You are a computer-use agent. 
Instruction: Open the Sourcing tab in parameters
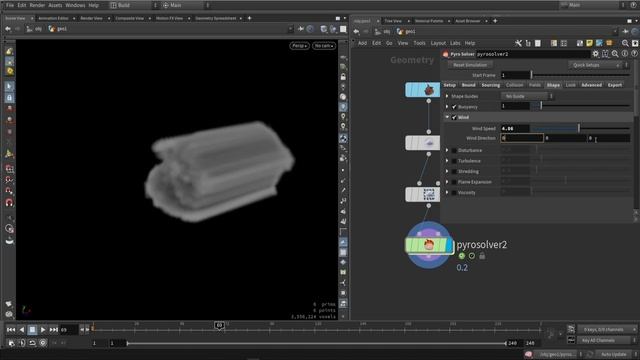(x=491, y=85)
